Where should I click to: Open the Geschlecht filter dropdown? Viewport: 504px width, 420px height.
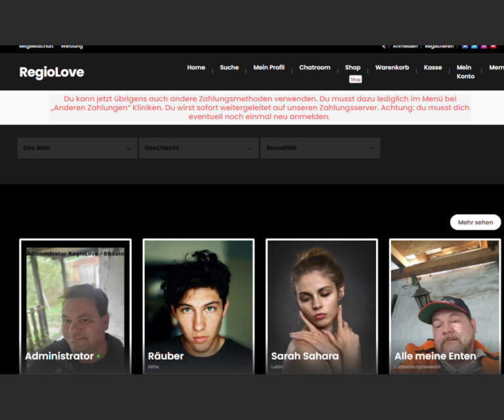(199, 148)
